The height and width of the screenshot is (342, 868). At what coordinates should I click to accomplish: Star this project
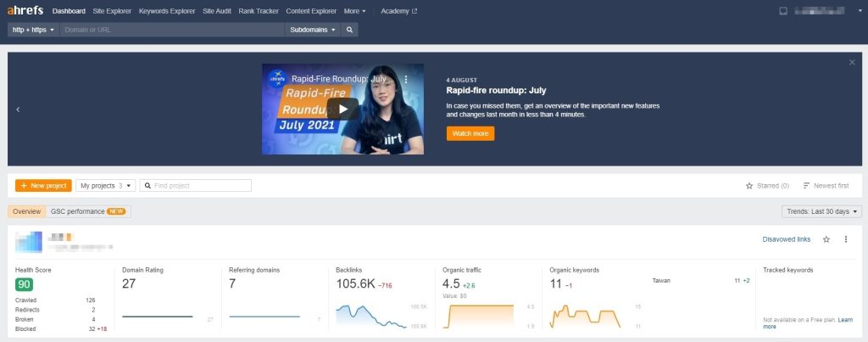tap(826, 239)
